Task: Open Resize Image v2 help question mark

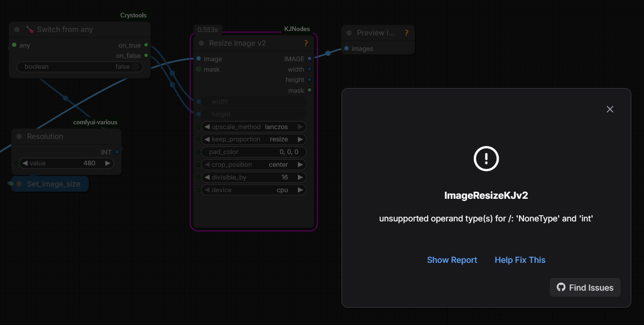Action: 306,43
